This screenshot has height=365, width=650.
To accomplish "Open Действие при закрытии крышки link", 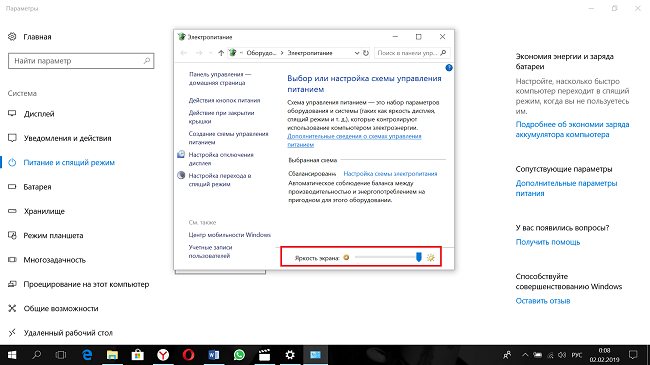I will [x=221, y=117].
